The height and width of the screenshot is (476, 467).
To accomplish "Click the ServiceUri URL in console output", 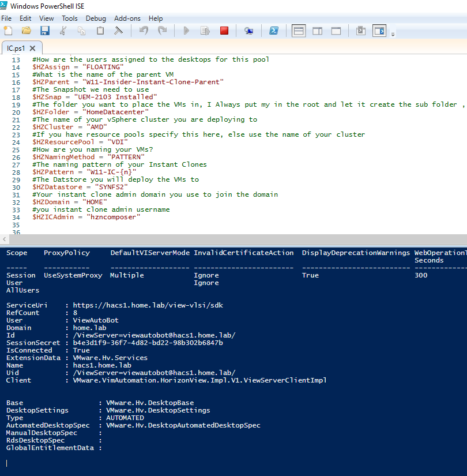I will (x=148, y=305).
